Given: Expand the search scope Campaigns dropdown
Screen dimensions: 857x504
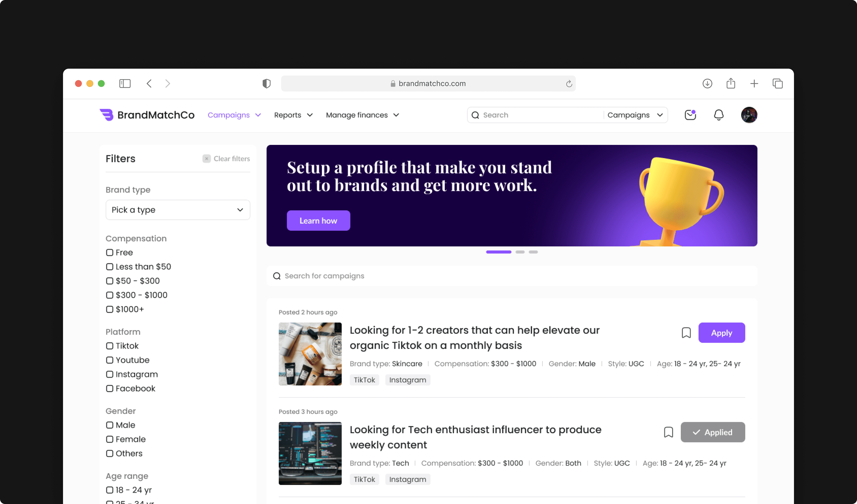Looking at the screenshot, I should point(635,115).
